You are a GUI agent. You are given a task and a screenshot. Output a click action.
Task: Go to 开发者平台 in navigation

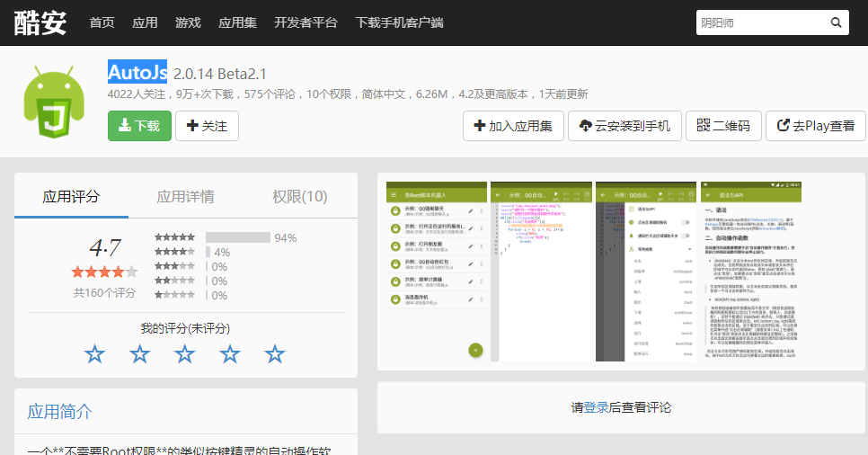[x=306, y=22]
